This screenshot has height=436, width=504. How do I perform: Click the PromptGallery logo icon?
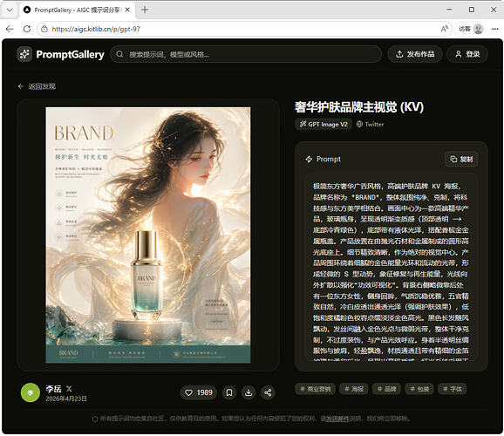24,54
